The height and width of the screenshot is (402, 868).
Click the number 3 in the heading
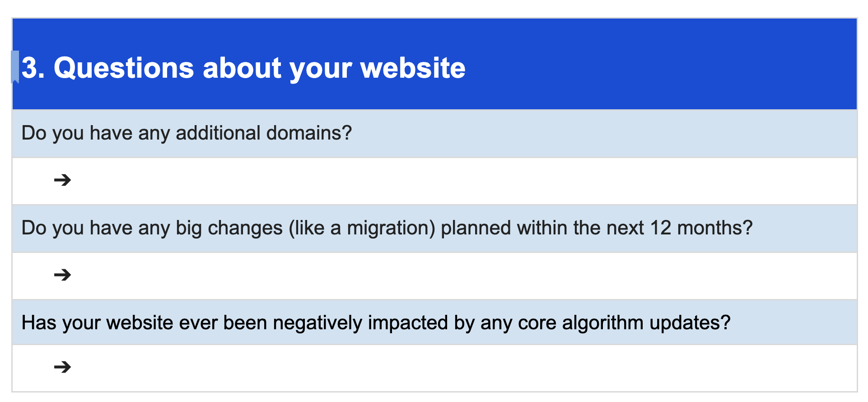click(30, 68)
